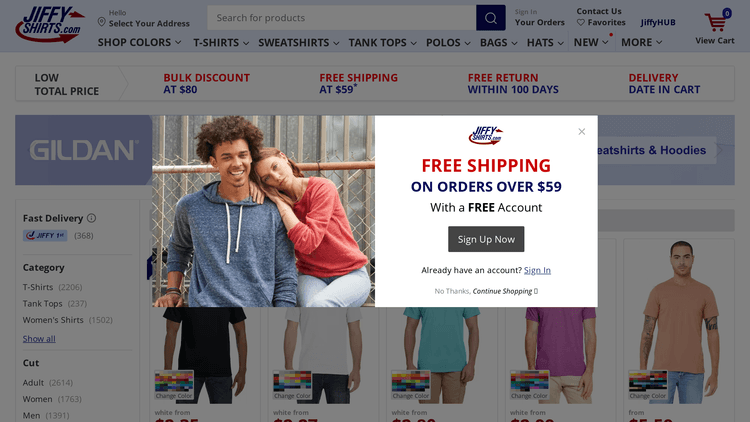This screenshot has height=422, width=750.
Task: Click the location pin address icon
Action: tap(101, 22)
